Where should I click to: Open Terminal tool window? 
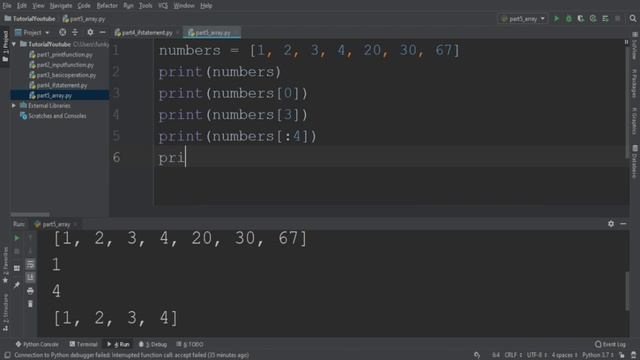tap(83, 344)
